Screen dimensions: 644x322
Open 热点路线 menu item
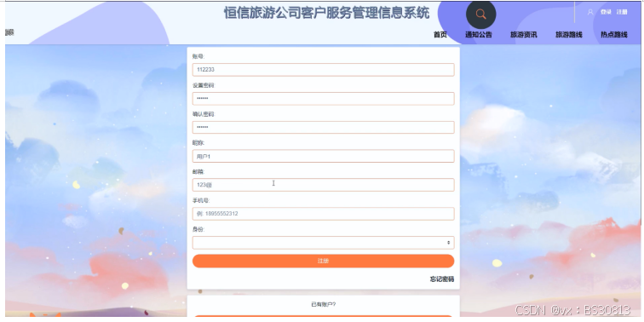[614, 35]
